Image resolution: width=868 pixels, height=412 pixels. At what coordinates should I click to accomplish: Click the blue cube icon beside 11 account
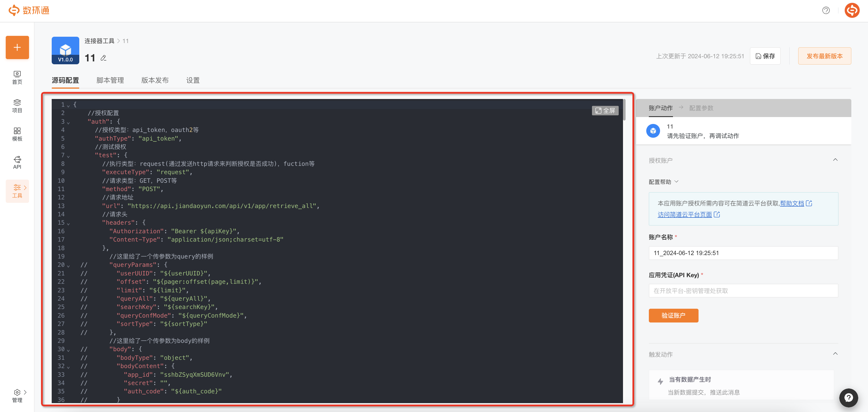(x=653, y=131)
